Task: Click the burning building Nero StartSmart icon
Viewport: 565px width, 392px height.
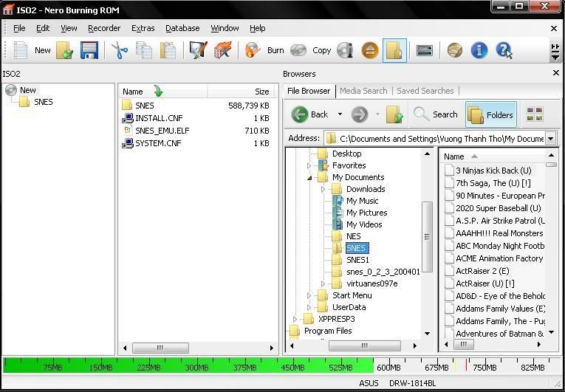Action: coord(223,50)
